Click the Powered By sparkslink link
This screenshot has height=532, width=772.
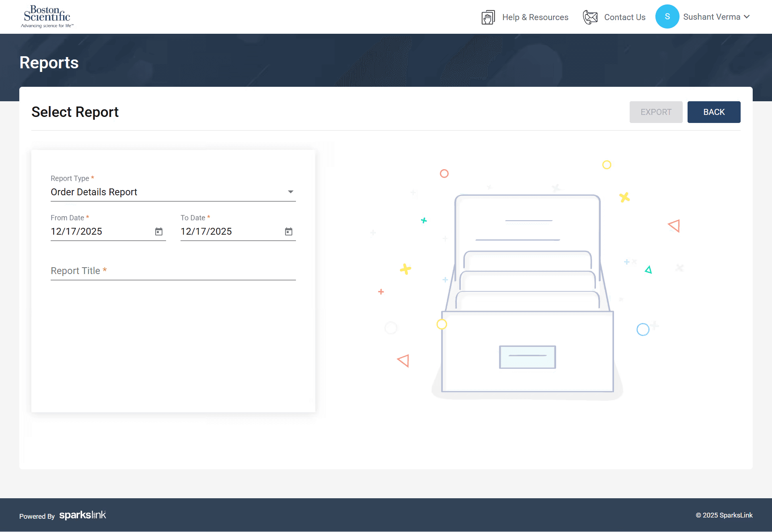click(62, 516)
